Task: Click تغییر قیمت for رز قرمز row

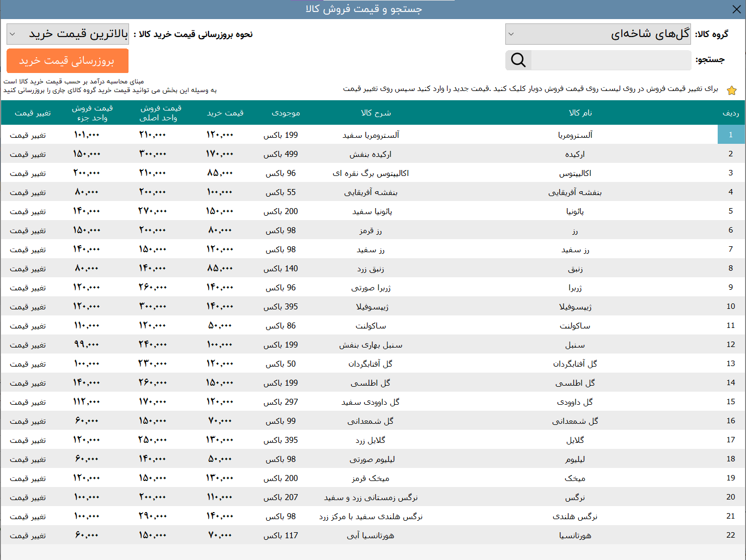Action: point(28,230)
